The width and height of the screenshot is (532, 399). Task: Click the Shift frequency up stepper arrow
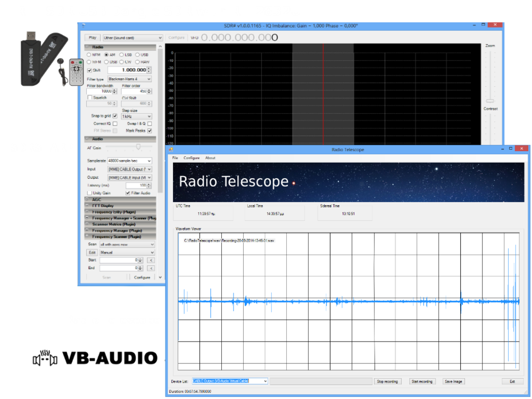click(x=148, y=68)
